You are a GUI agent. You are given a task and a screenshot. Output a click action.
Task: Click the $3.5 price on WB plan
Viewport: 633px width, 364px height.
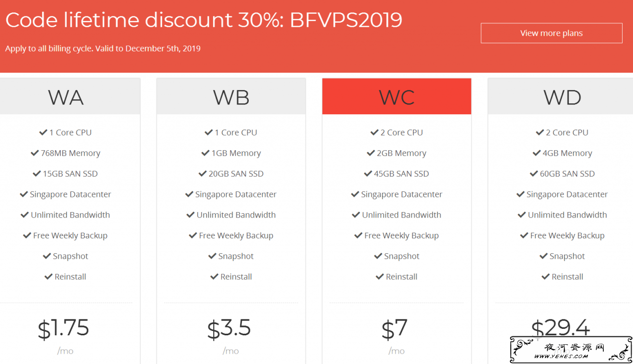coord(229,328)
